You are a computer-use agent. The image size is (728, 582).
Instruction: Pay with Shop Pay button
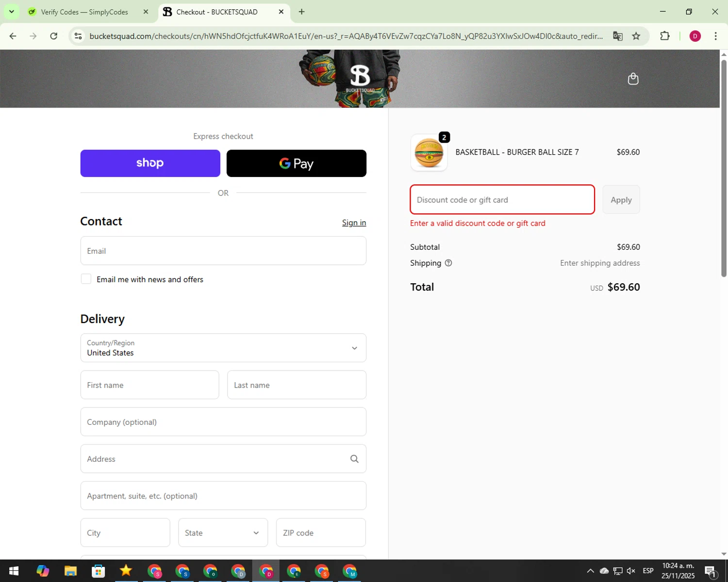pos(150,163)
